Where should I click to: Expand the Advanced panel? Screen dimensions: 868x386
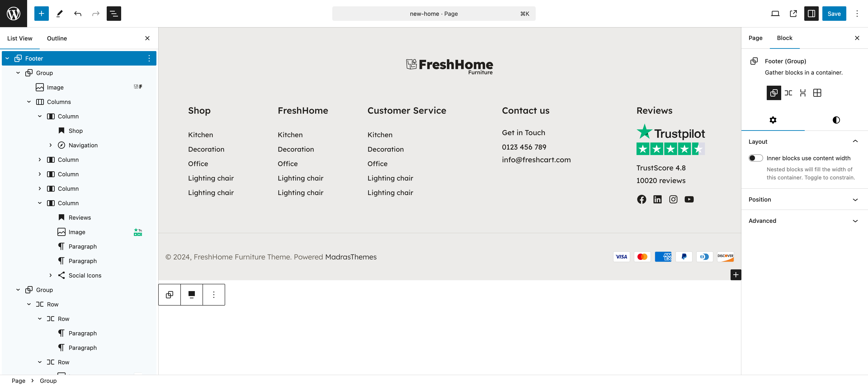click(x=804, y=221)
